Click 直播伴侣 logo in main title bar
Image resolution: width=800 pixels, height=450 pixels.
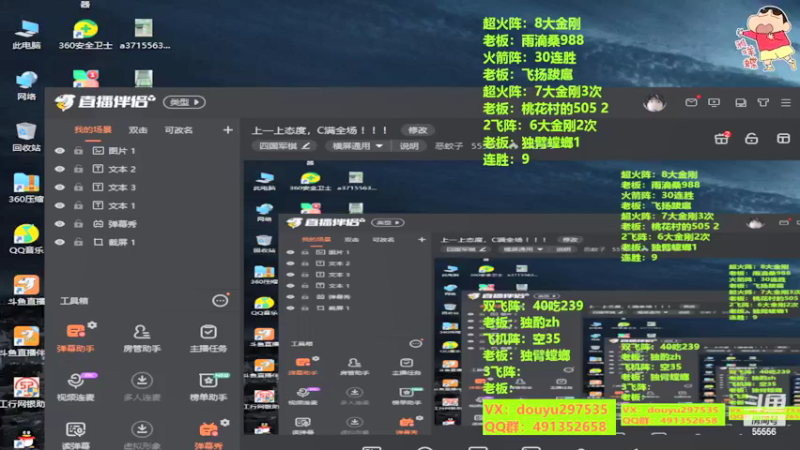click(x=105, y=102)
